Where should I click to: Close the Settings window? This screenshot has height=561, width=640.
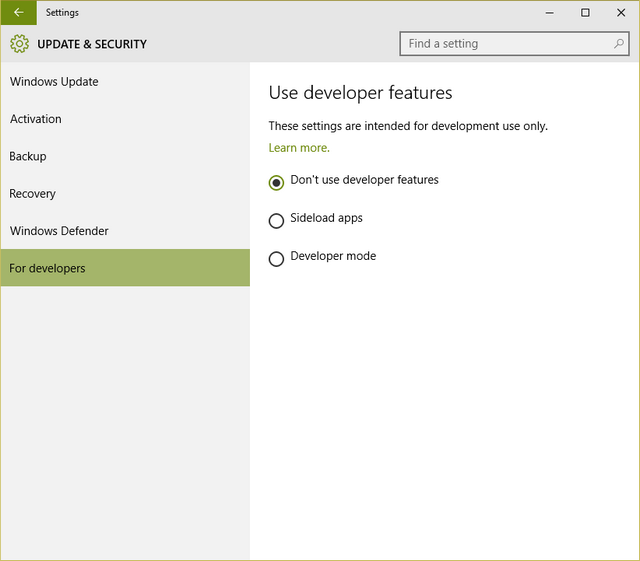[x=621, y=13]
